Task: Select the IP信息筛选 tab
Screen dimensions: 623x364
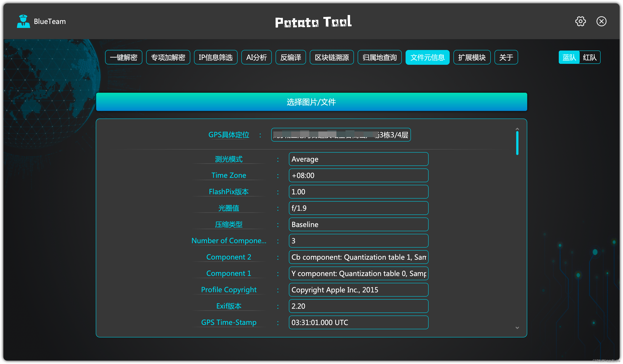Action: (x=216, y=57)
